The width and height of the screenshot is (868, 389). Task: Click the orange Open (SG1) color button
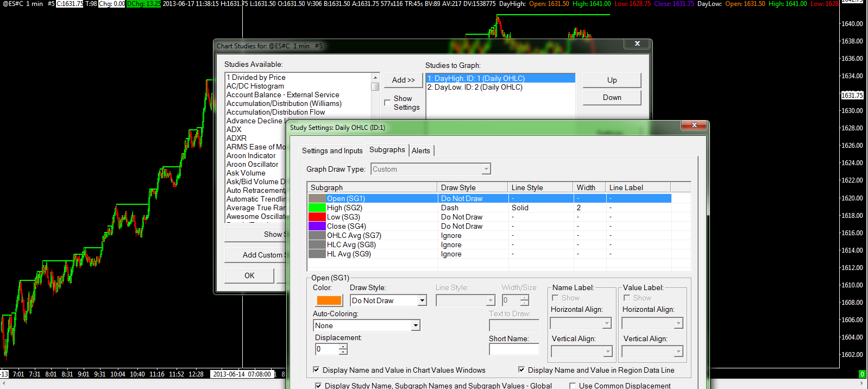pyautogui.click(x=329, y=300)
